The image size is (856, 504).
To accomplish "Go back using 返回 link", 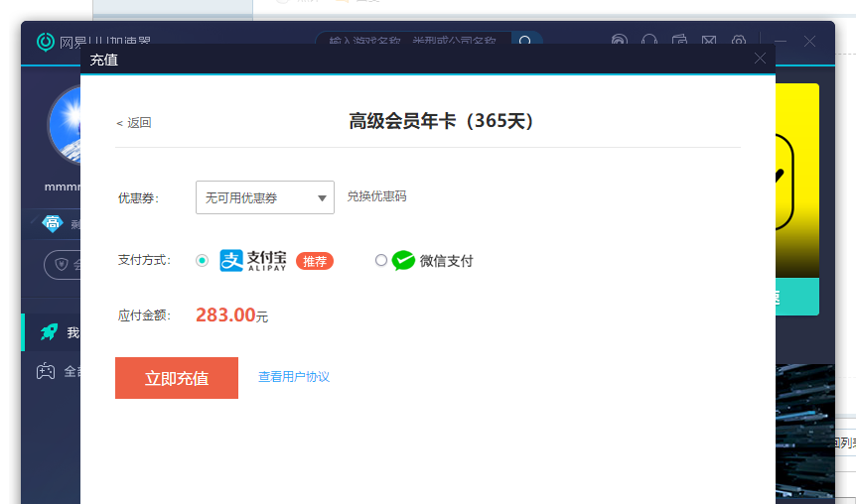I will (x=134, y=123).
